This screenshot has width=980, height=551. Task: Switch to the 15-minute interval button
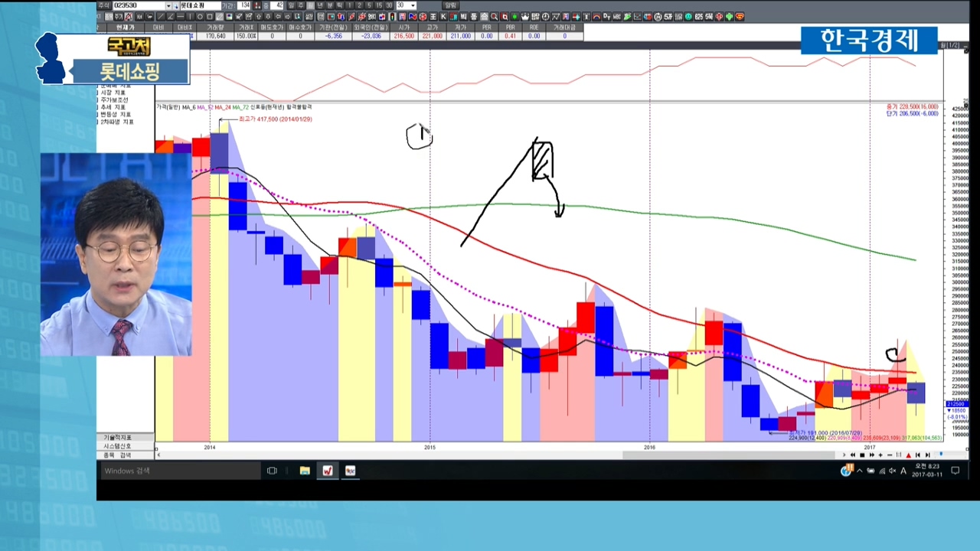[x=379, y=5]
